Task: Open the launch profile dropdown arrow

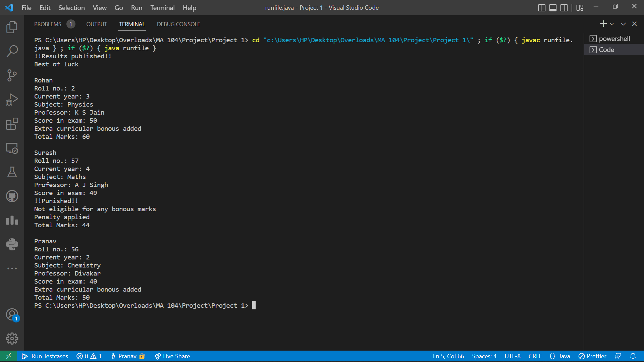Action: coord(612,24)
